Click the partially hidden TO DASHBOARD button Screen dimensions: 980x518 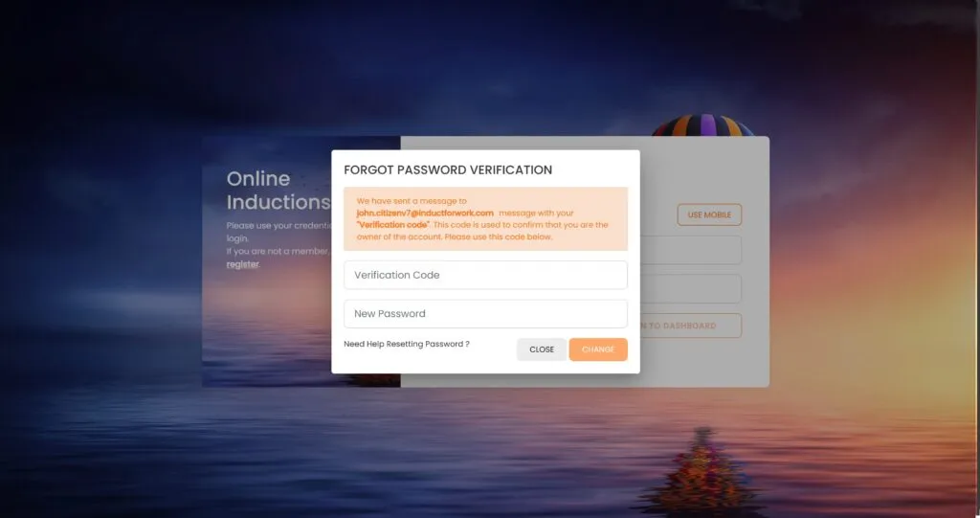pyautogui.click(x=690, y=326)
